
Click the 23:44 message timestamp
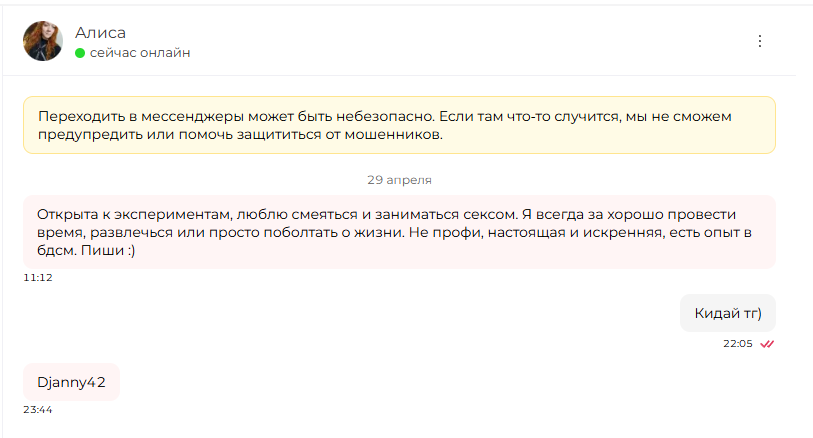click(x=38, y=409)
